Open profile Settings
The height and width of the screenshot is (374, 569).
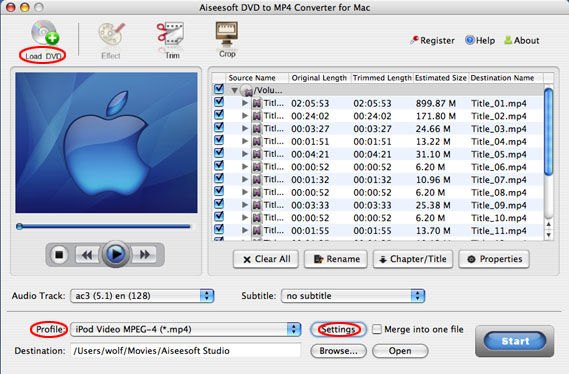[338, 329]
